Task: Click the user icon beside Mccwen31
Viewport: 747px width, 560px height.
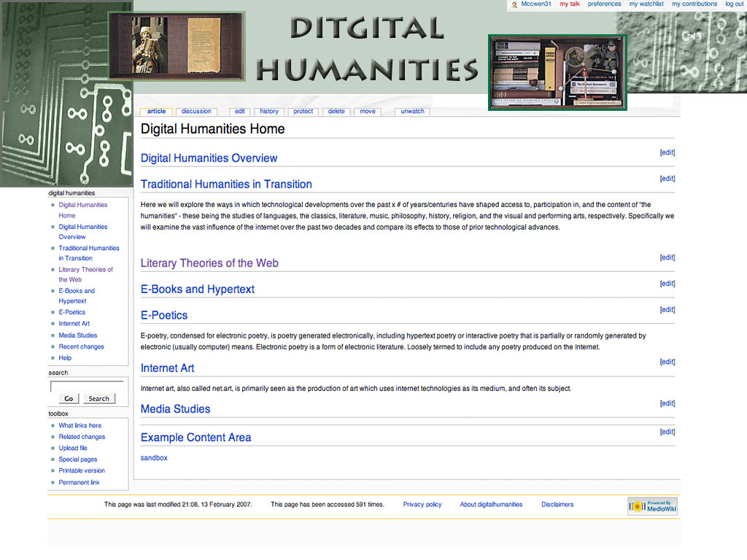Action: click(x=514, y=5)
